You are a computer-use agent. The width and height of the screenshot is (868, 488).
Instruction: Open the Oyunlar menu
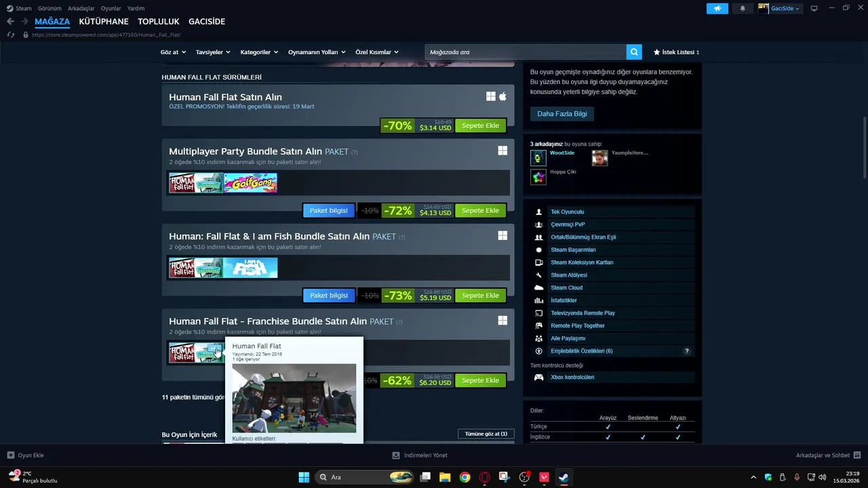111,8
